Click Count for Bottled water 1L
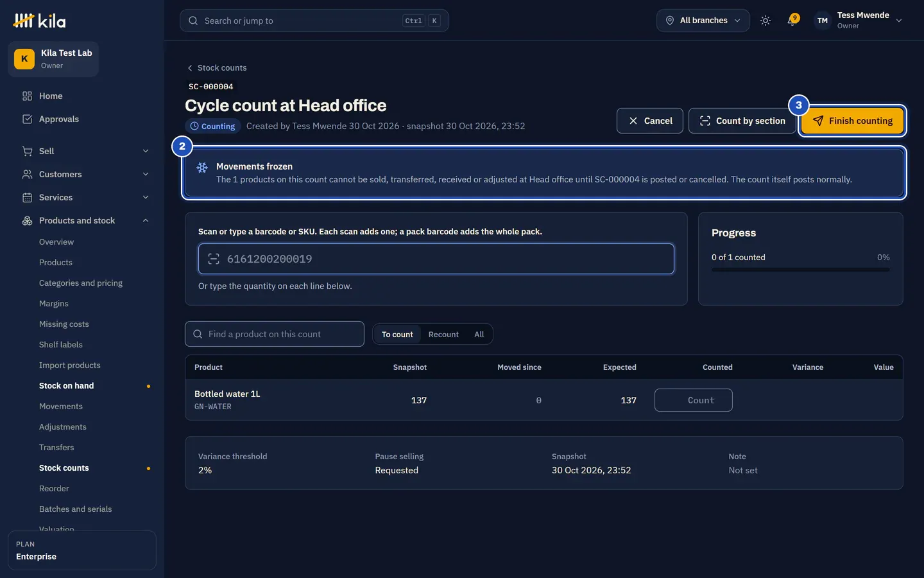Screen dimensions: 924x578 pyautogui.click(x=694, y=400)
